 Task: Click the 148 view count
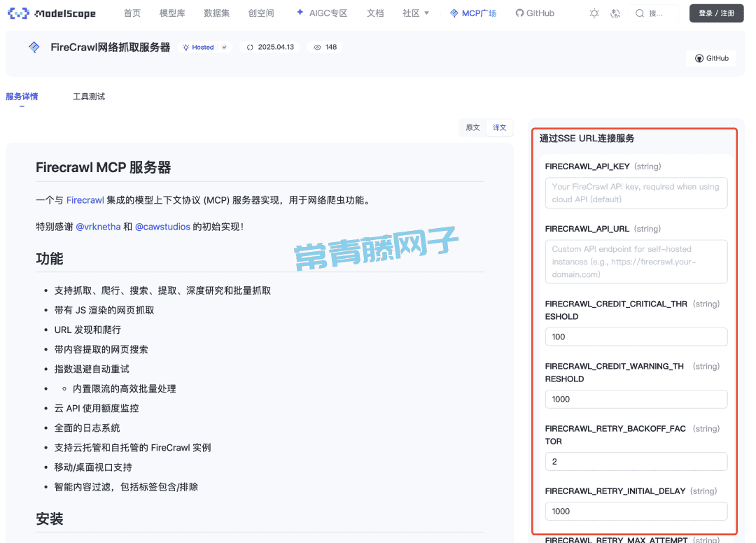pyautogui.click(x=330, y=47)
